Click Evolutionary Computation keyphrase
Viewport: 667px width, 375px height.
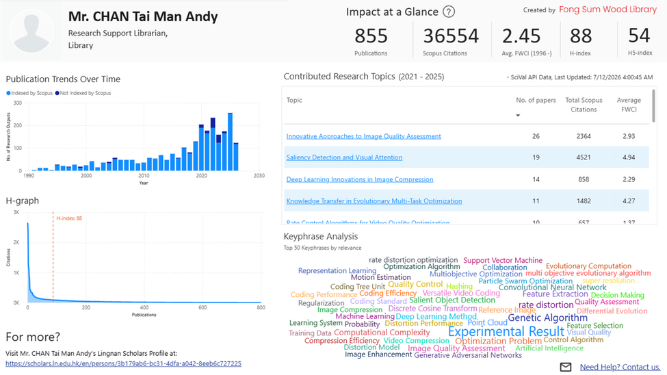(589, 266)
